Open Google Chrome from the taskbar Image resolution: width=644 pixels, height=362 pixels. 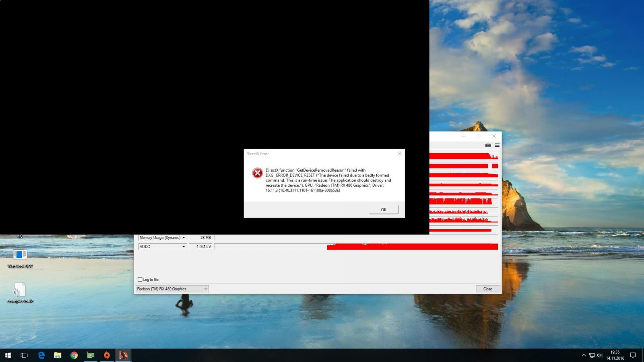click(74, 355)
